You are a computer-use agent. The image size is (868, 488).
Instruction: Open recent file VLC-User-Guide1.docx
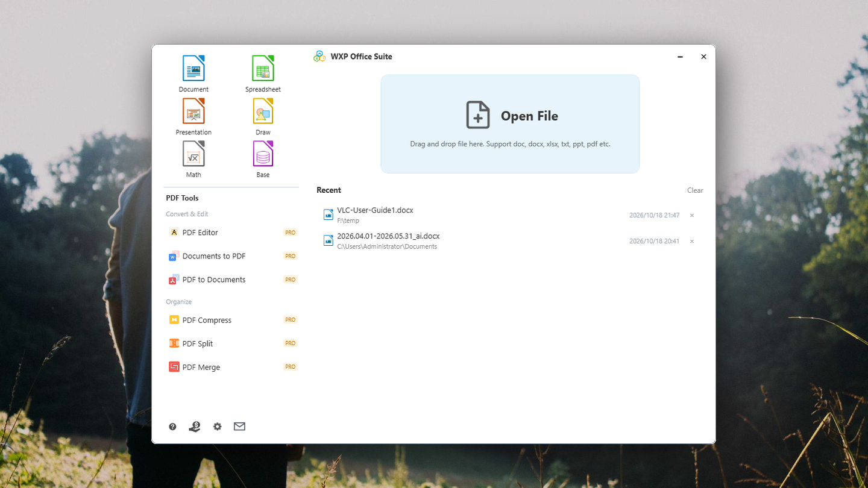[x=510, y=215]
